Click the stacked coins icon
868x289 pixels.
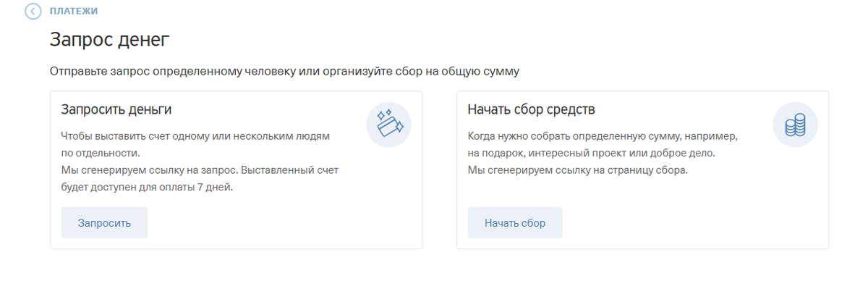click(x=795, y=125)
